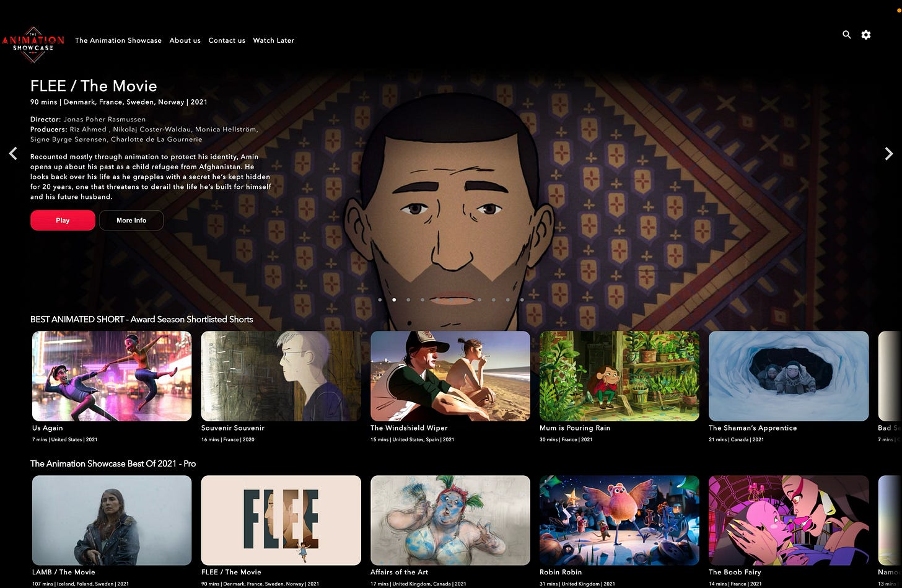
Task: Click director name 'Jonas Poher Rasmussen'
Action: (105, 119)
